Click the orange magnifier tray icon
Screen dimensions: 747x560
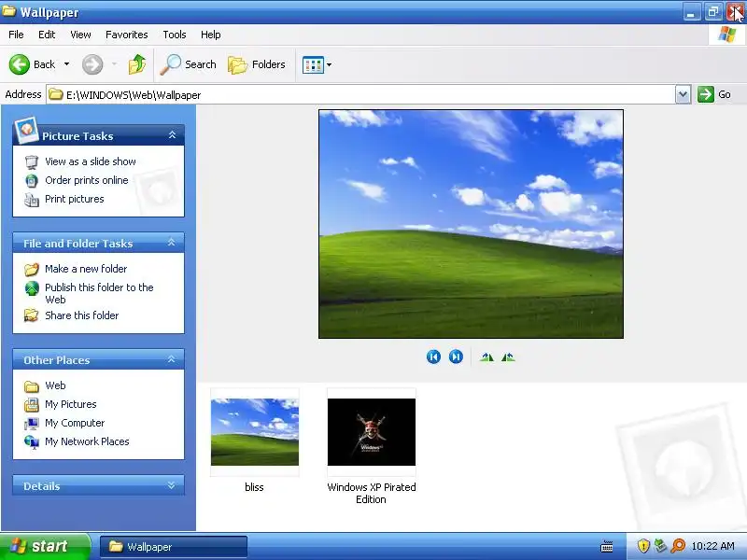[678, 546]
